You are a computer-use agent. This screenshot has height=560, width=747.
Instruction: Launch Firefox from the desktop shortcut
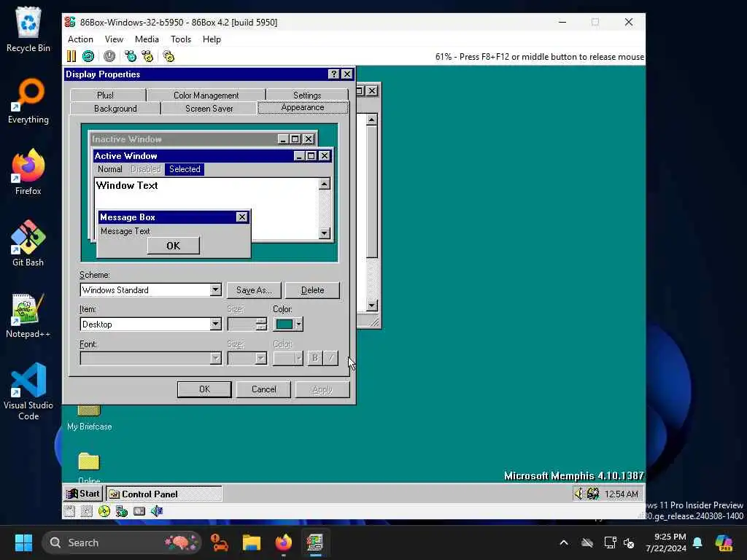[x=28, y=171]
